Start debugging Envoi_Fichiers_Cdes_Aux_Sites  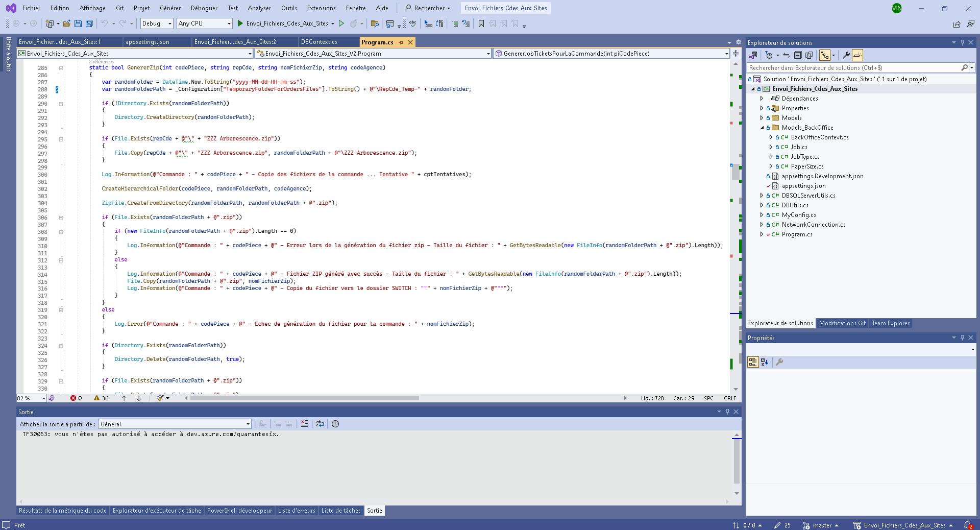(240, 23)
